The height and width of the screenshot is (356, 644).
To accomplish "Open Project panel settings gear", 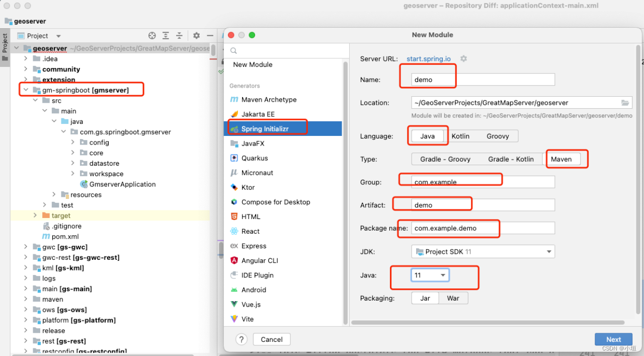I will point(196,36).
